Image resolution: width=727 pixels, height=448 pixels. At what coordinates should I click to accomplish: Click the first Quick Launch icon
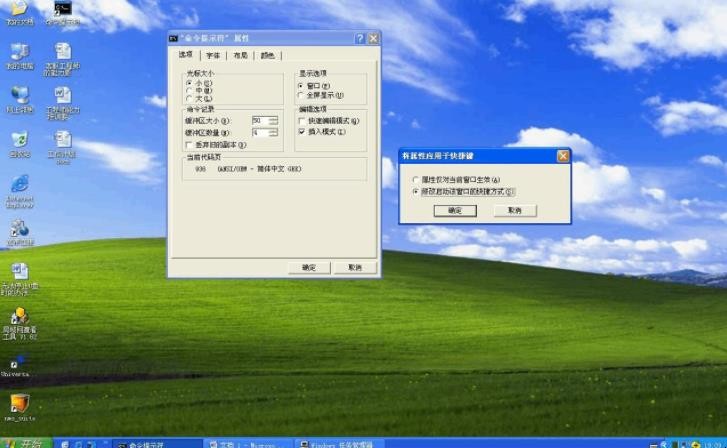65,444
